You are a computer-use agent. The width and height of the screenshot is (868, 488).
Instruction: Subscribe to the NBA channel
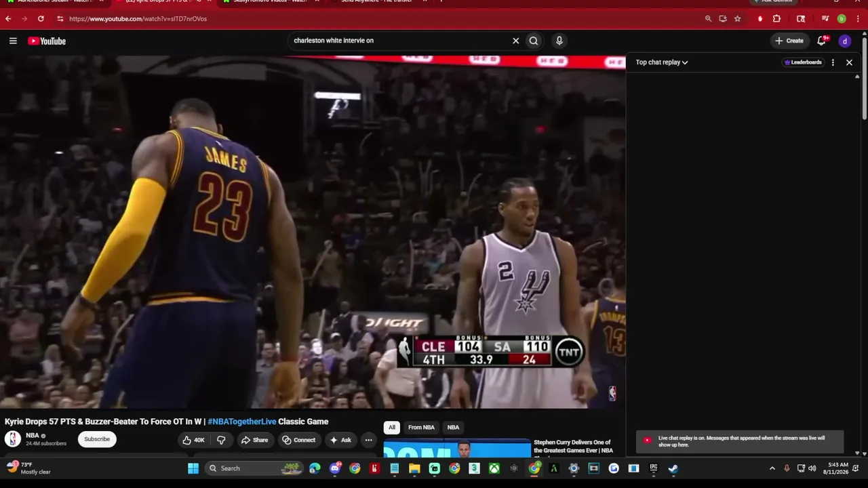(97, 439)
